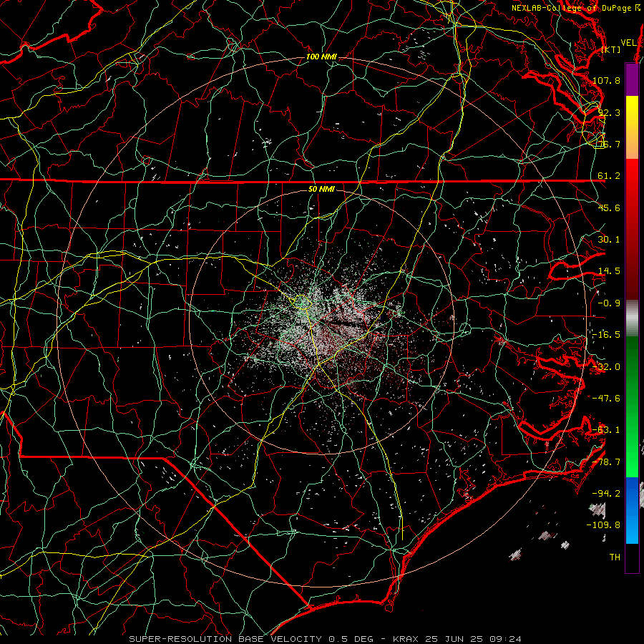The width and height of the screenshot is (644, 644).
Task: Click the -47.6 velocity scale value
Action: pyautogui.click(x=606, y=399)
